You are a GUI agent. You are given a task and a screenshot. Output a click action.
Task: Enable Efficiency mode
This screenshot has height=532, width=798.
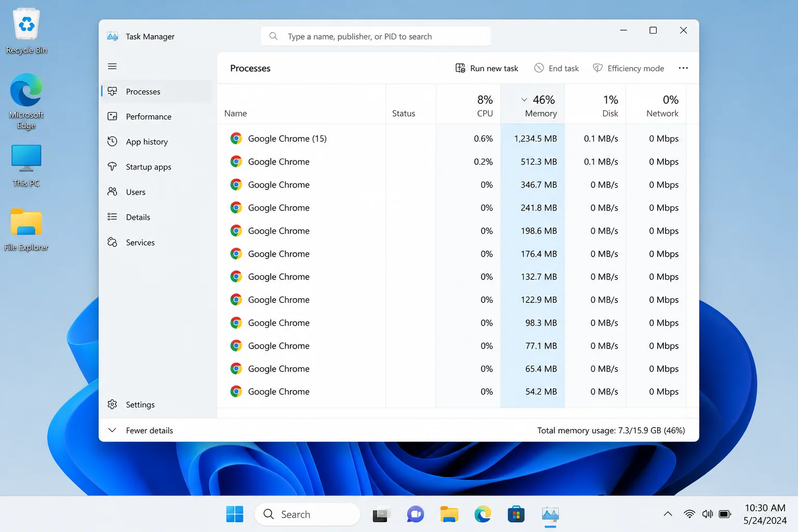629,68
